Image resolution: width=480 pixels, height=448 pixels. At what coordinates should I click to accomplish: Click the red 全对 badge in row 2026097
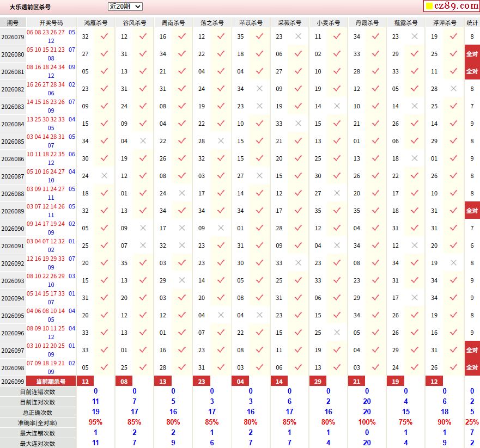coord(472,350)
